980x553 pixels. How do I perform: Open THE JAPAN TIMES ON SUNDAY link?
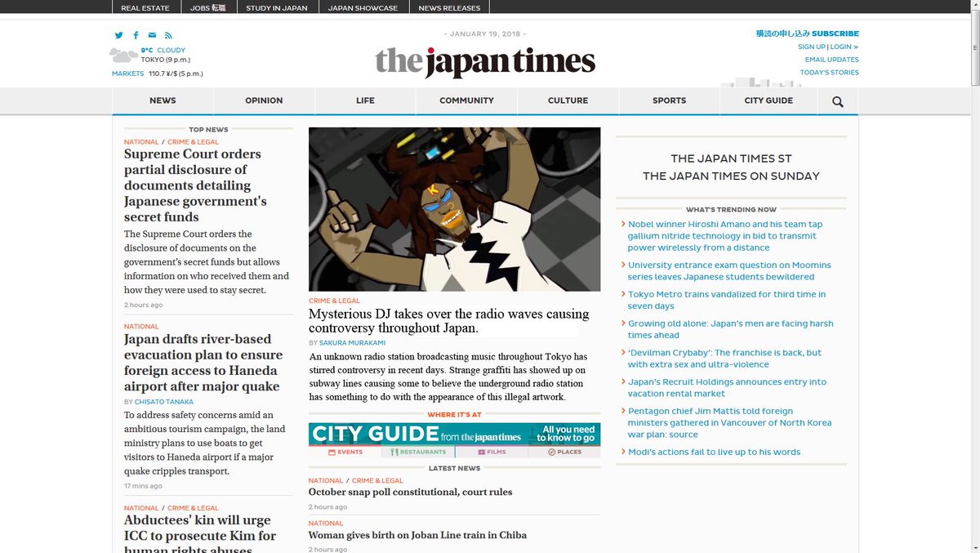point(731,176)
